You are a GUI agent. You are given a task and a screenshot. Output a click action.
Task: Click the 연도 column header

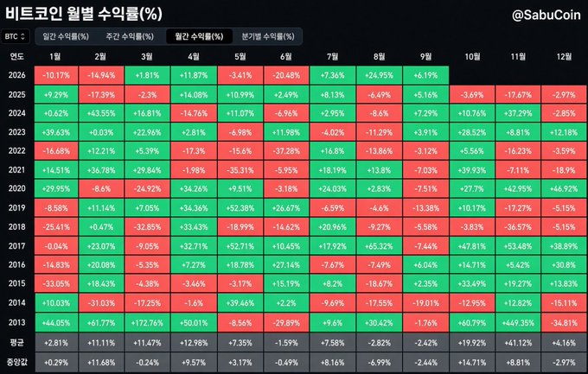tap(17, 56)
